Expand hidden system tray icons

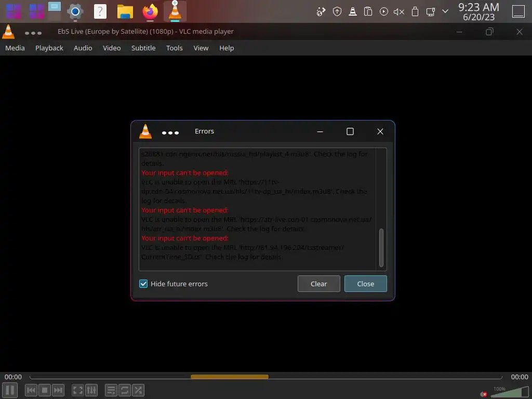pos(445,11)
